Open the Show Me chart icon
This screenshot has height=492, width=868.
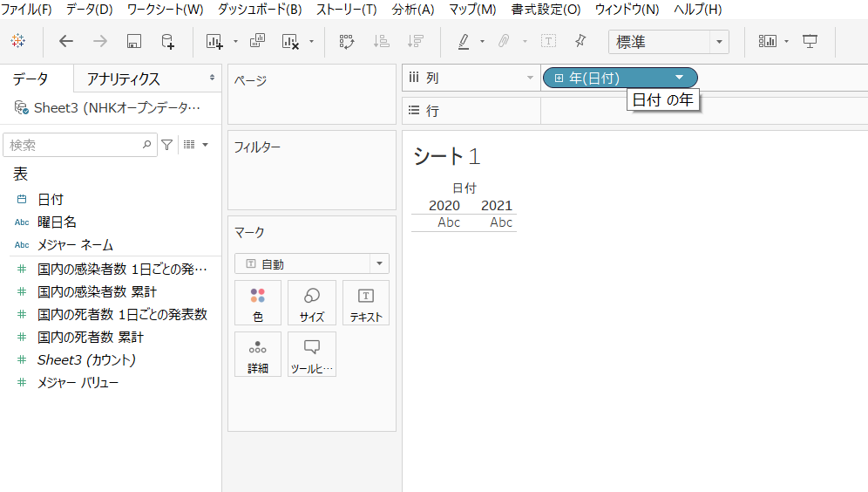pyautogui.click(x=767, y=41)
